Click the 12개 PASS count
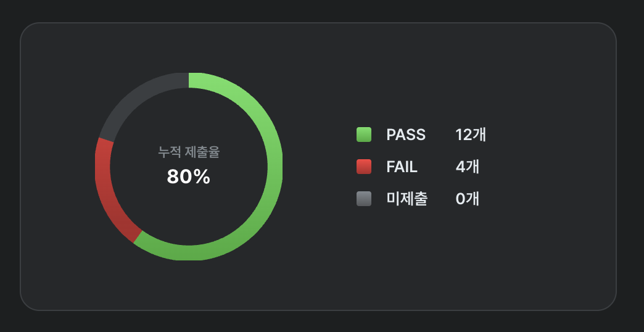 471,135
